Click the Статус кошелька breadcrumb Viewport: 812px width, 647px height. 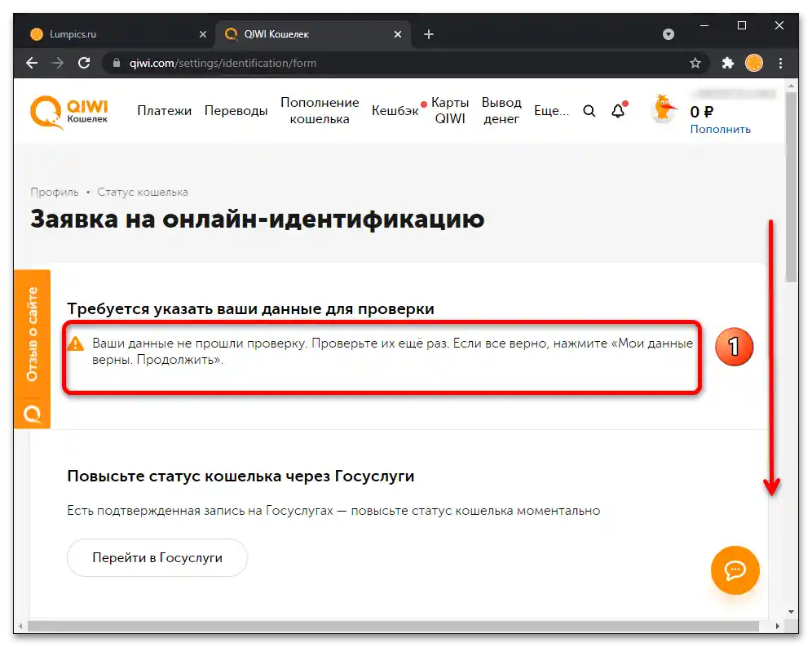click(x=143, y=192)
